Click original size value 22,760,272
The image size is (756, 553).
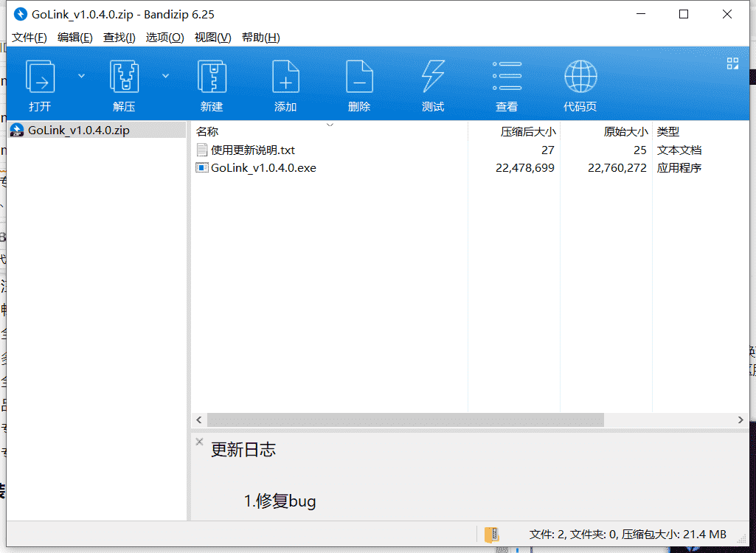(x=617, y=168)
